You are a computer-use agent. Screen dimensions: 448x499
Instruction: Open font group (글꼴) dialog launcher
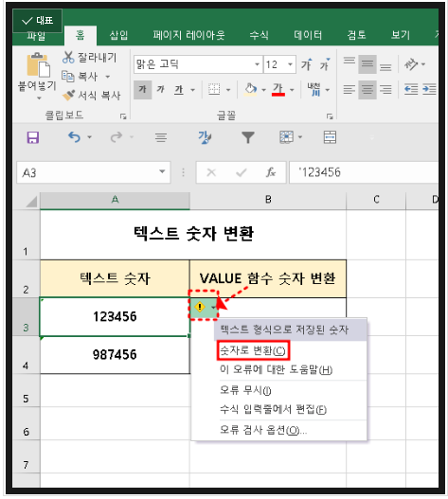(330, 116)
